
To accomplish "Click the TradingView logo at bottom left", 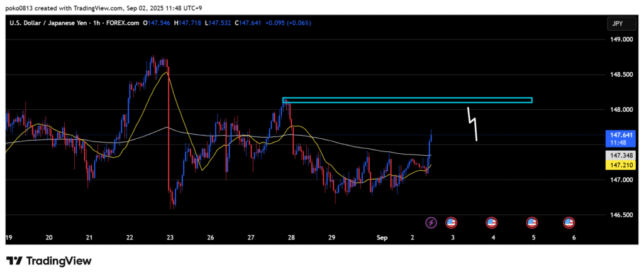I will [x=49, y=261].
